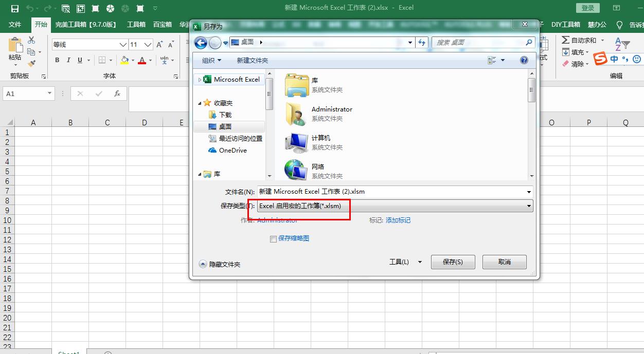644x354 pixels.
Task: Click the 文件名 filename input field
Action: [395, 191]
